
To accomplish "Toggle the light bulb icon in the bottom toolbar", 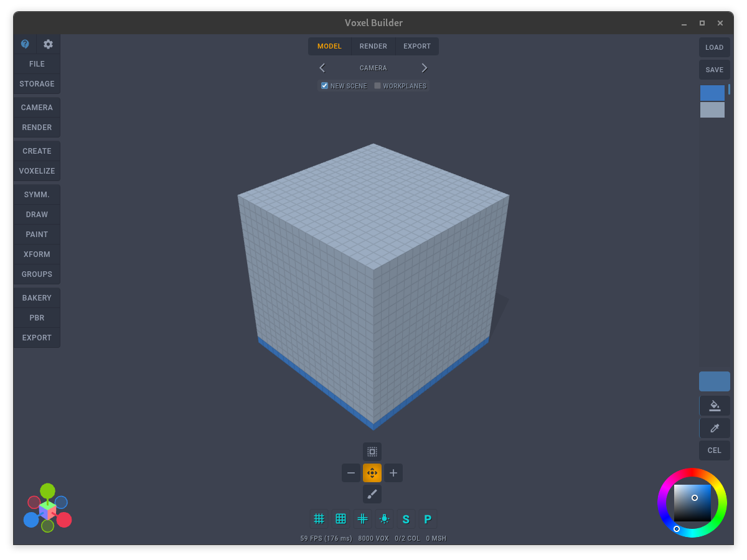I will coord(384,518).
